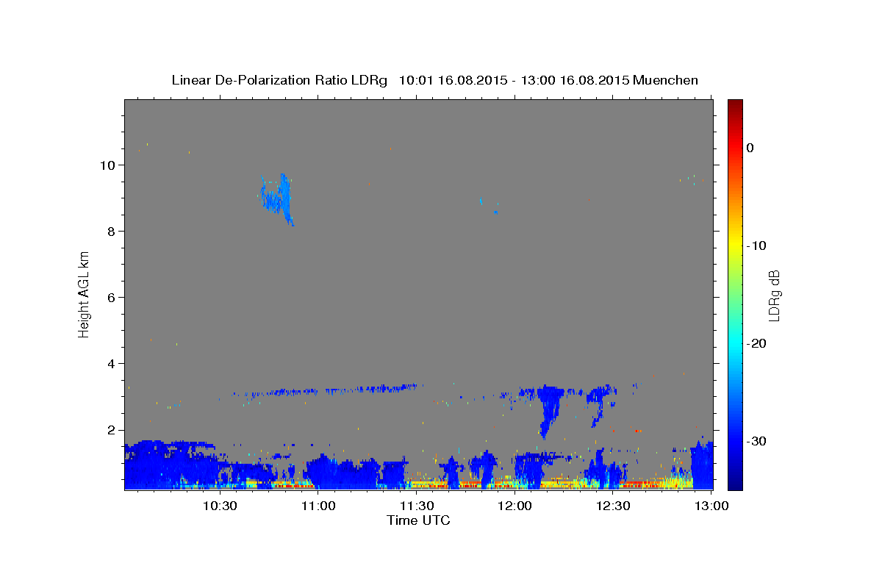Click the height tick label 4
Viewport: 882px width, 588px height.
[x=112, y=363]
